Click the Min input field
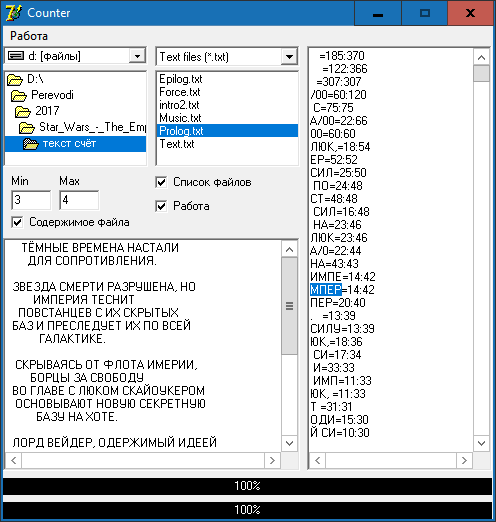496x522 pixels. pyautogui.click(x=31, y=200)
